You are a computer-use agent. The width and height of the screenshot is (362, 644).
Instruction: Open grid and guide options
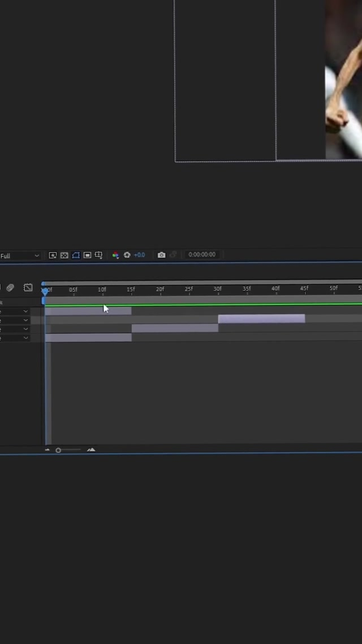tap(98, 255)
